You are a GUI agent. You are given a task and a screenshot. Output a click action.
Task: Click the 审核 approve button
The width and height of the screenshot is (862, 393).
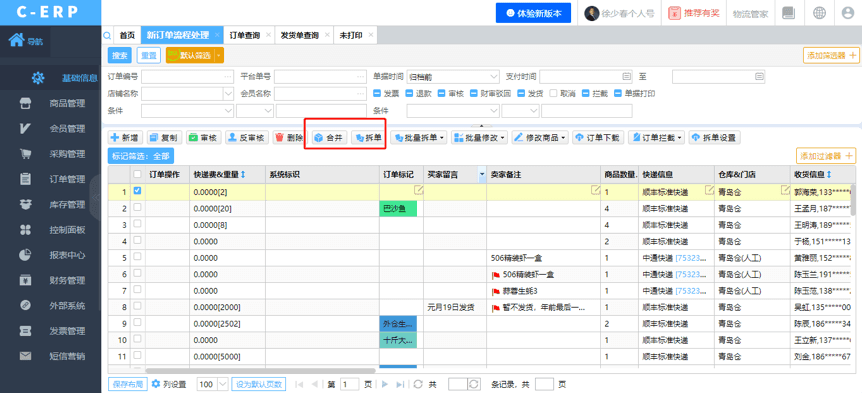coord(203,137)
